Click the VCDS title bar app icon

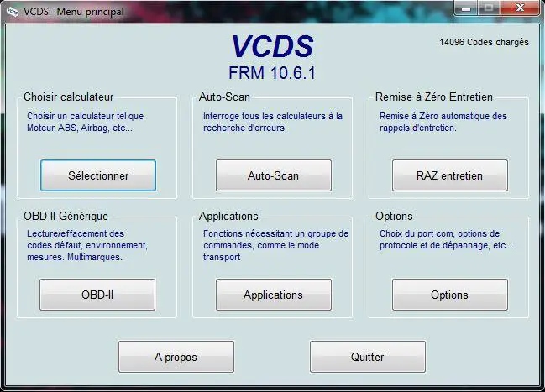pos(13,12)
